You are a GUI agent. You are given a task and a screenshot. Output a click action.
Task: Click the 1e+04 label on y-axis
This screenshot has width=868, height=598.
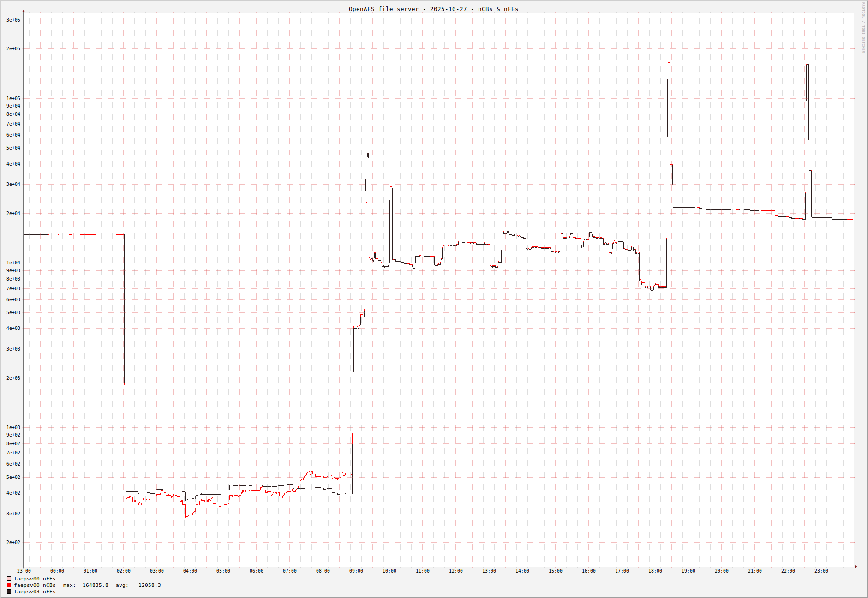[x=13, y=263]
